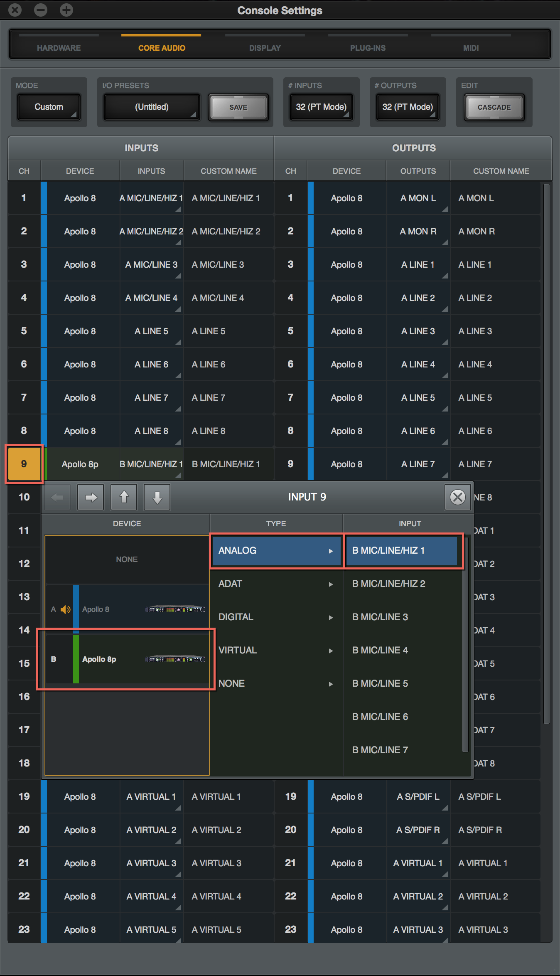Open input 3 A MIC/LINE 3 selector
This screenshot has height=976, width=560.
click(x=152, y=265)
